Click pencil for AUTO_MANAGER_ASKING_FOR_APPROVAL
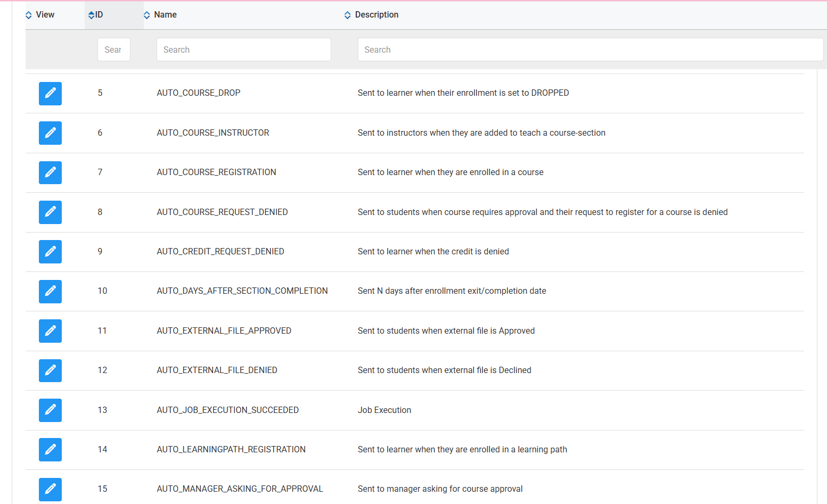Image resolution: width=827 pixels, height=504 pixels. click(50, 490)
